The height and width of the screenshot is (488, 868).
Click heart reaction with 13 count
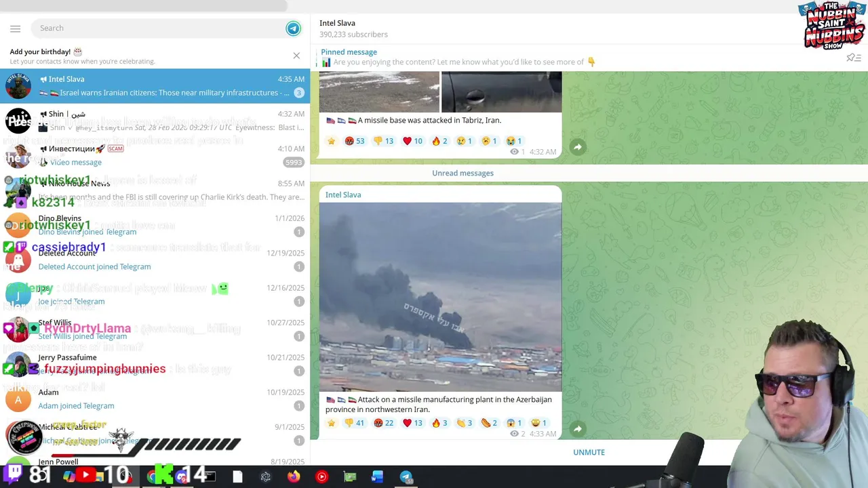(412, 423)
